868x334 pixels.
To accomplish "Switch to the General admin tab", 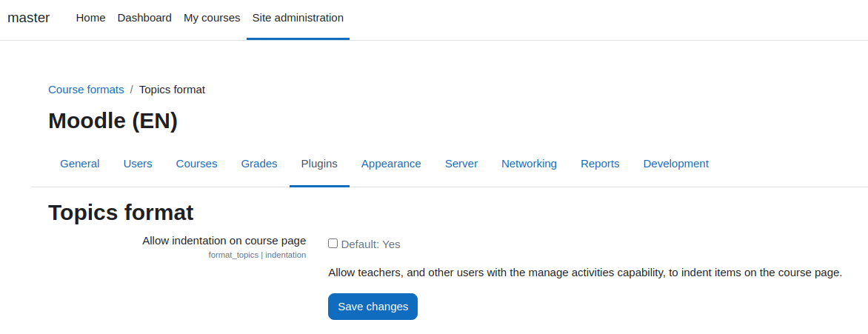I will pyautogui.click(x=80, y=164).
